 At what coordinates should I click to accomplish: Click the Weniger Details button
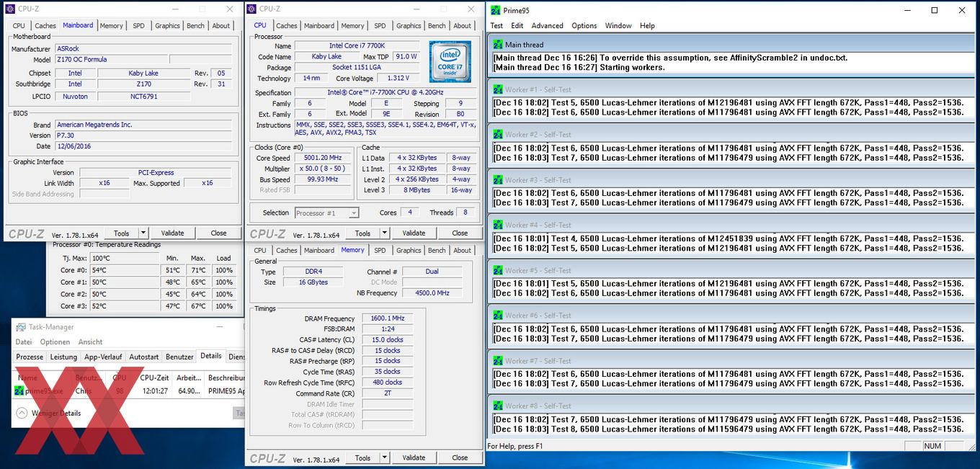click(x=48, y=413)
